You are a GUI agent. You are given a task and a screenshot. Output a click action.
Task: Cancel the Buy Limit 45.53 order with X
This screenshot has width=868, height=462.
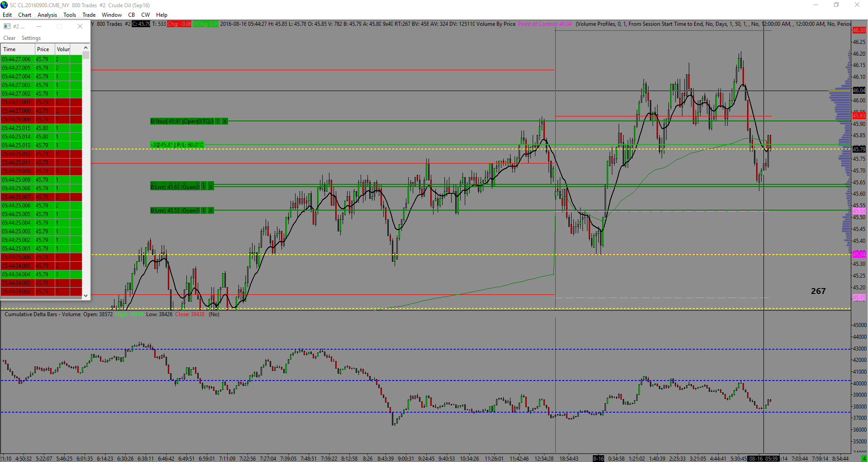tap(210, 211)
